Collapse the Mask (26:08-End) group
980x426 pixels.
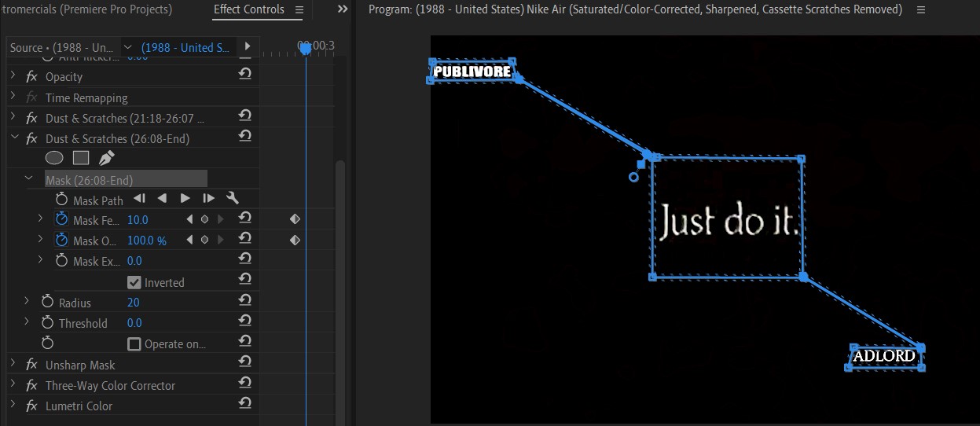tap(28, 179)
